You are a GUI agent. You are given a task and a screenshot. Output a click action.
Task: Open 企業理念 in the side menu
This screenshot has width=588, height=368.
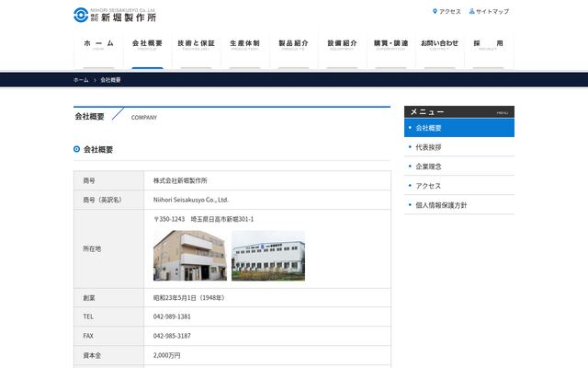click(x=459, y=167)
